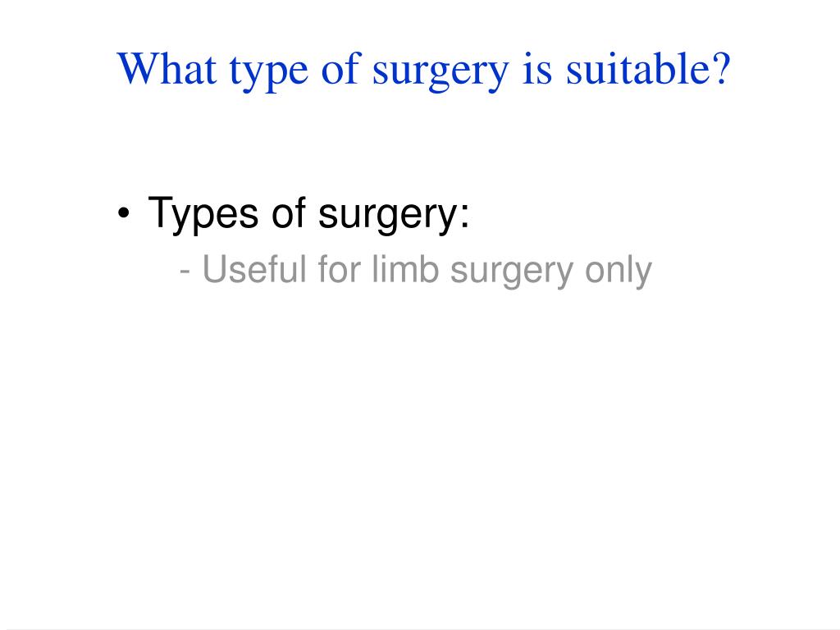Select the gray line 'Useful for limb surgery only'
Screen dimensions: 840x630
point(427,271)
